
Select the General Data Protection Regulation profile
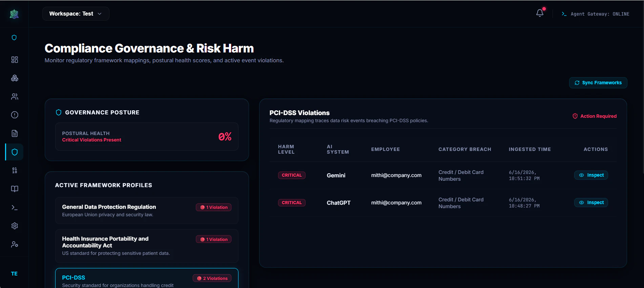pyautogui.click(x=147, y=210)
